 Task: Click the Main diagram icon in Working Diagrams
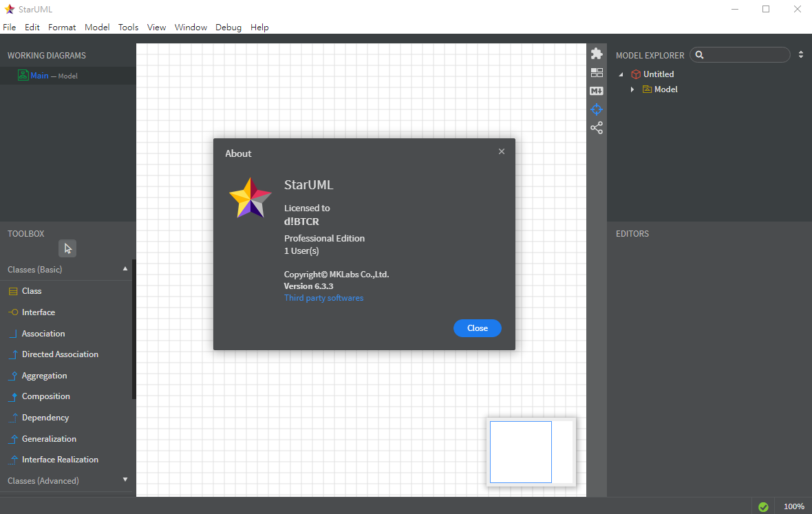[23, 75]
